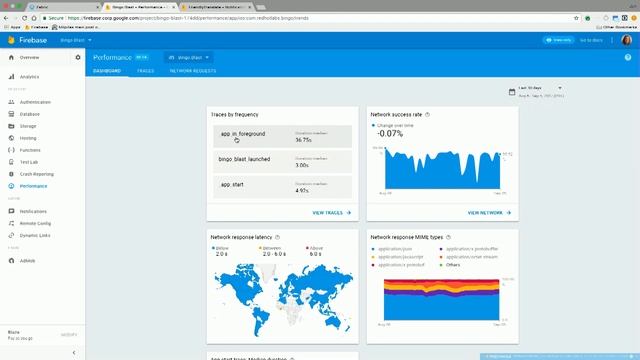Viewport: 640px width, 360px height.
Task: Click the Firebase flame logo
Action: 11,40
